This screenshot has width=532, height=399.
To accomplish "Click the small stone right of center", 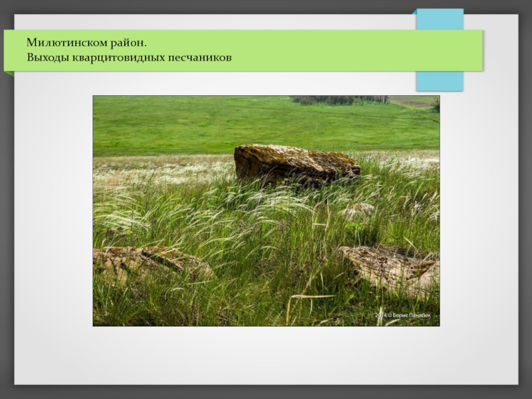I will click(359, 210).
